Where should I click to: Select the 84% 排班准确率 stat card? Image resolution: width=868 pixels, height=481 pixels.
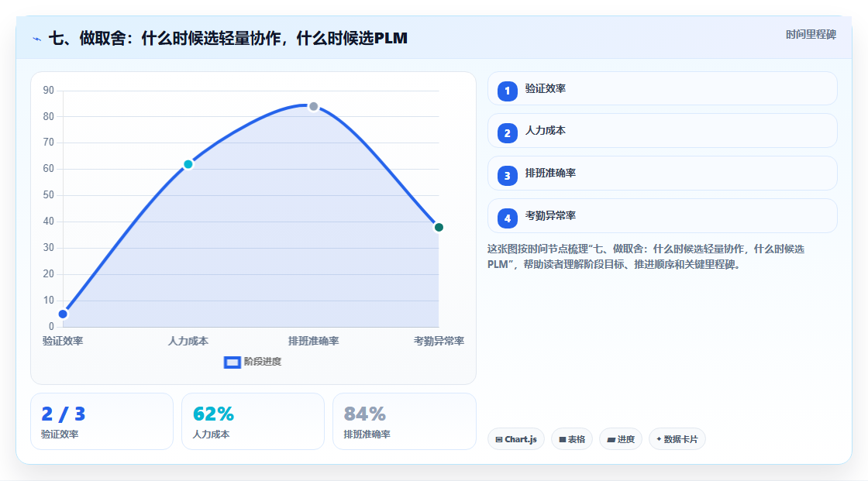404,422
